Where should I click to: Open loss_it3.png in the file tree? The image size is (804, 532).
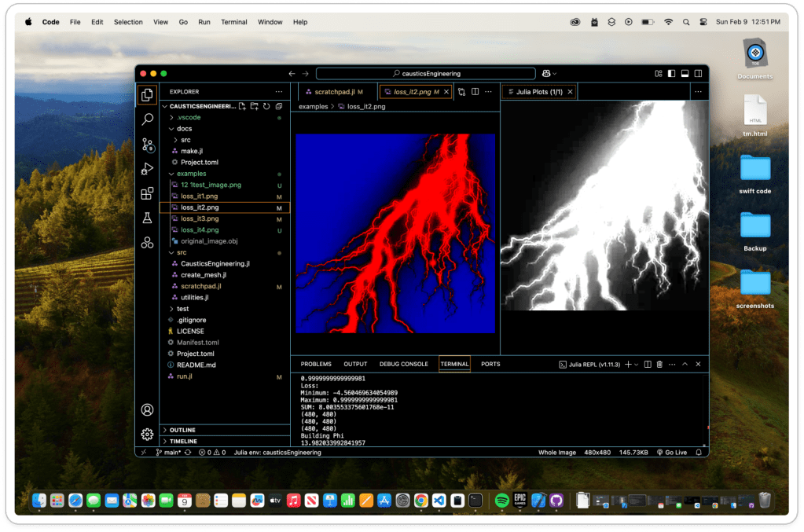pyautogui.click(x=199, y=218)
